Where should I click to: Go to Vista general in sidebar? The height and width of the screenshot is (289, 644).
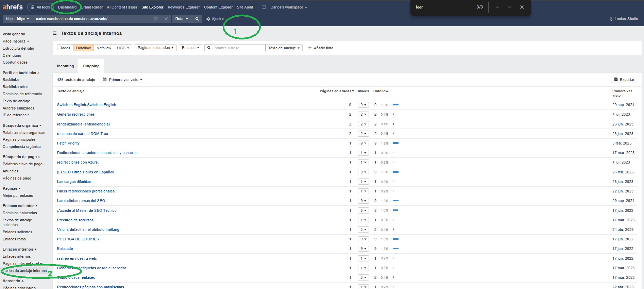(14, 34)
